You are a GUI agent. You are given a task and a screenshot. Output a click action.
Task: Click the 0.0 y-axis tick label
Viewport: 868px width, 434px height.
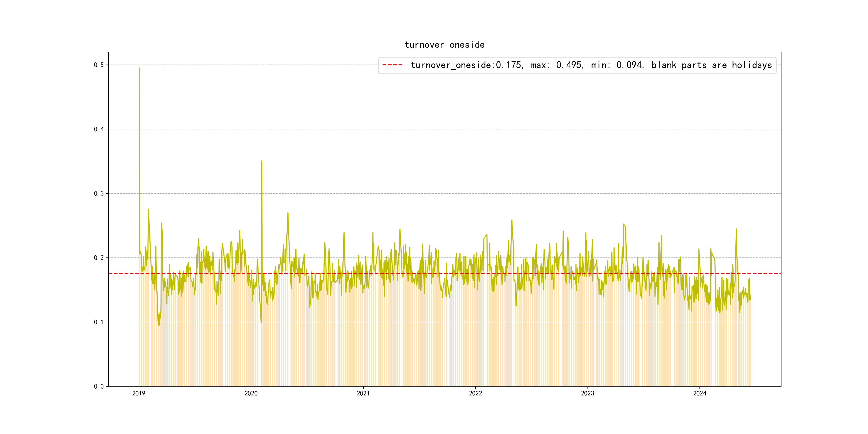click(x=99, y=387)
